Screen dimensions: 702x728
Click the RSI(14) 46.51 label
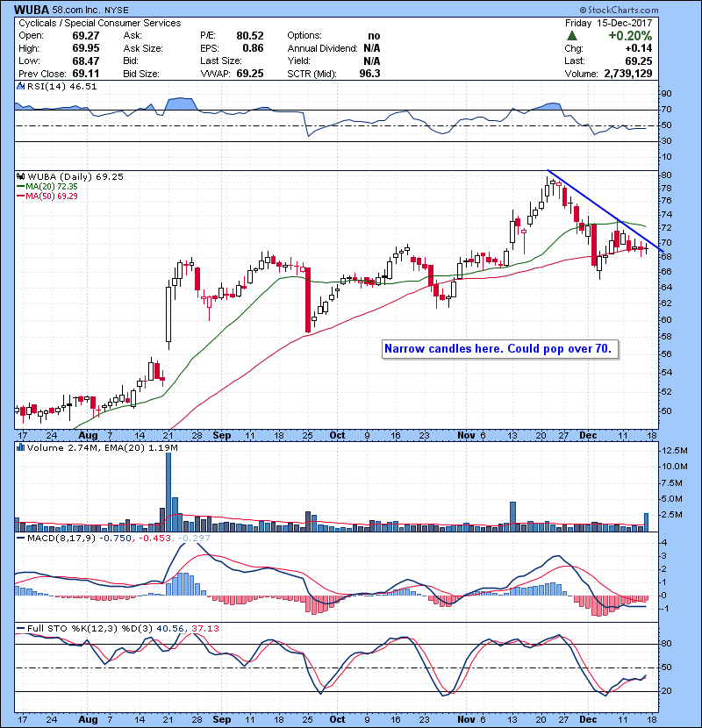(61, 86)
